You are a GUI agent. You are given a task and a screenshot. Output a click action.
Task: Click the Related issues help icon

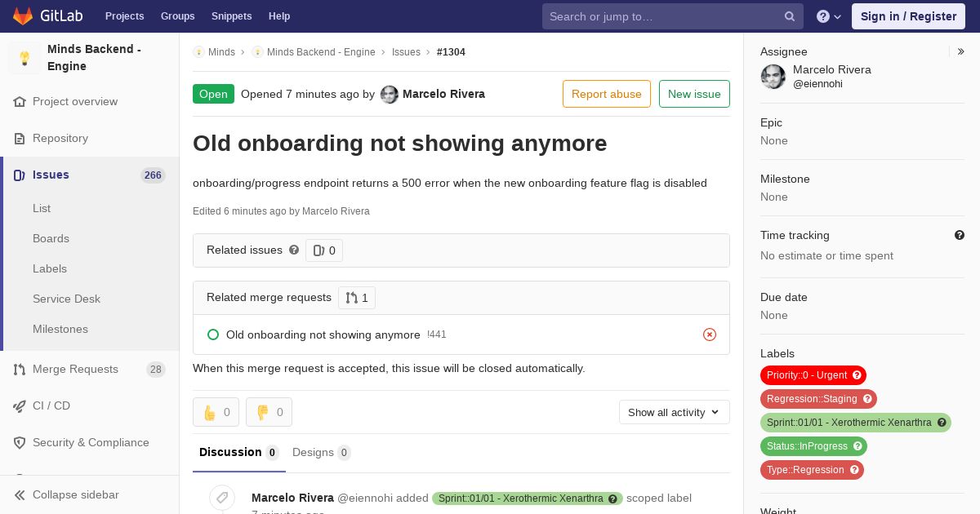[294, 250]
